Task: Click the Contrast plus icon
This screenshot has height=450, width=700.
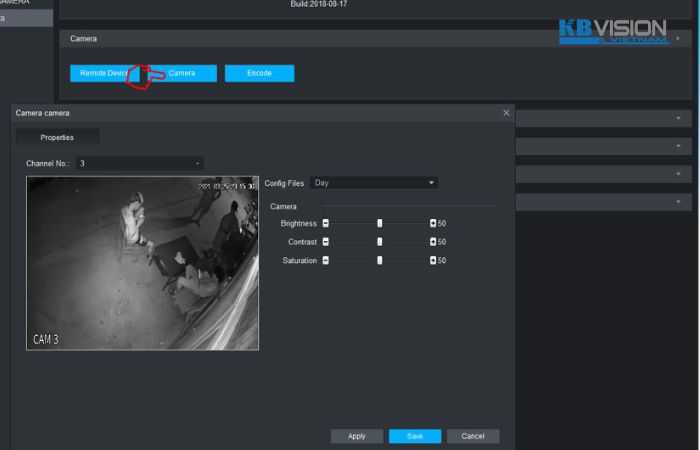Action: 433,242
